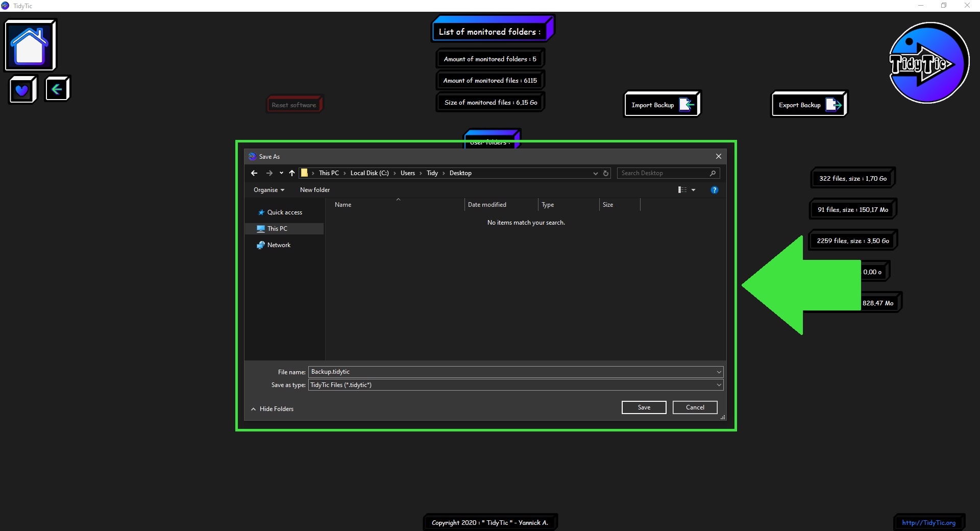
Task: Click the 91 files, size 150,17 Mo entry
Action: tap(853, 209)
